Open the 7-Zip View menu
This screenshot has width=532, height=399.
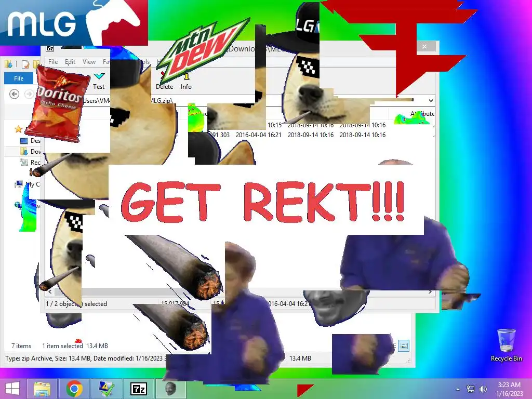tap(89, 62)
